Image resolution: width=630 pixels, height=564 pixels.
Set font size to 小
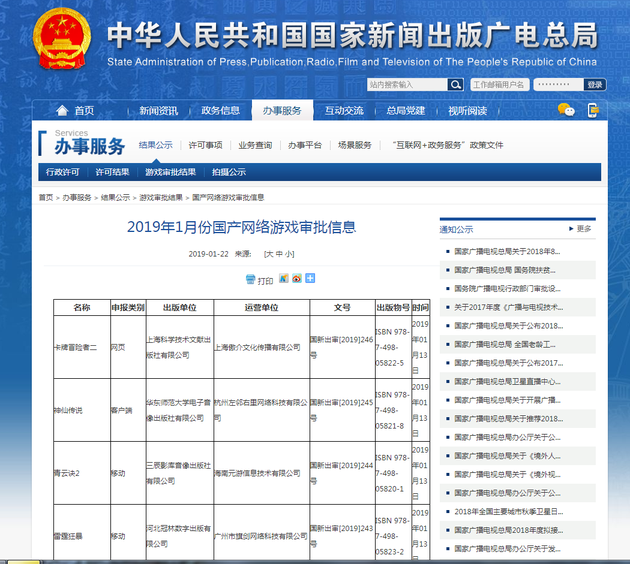288,254
